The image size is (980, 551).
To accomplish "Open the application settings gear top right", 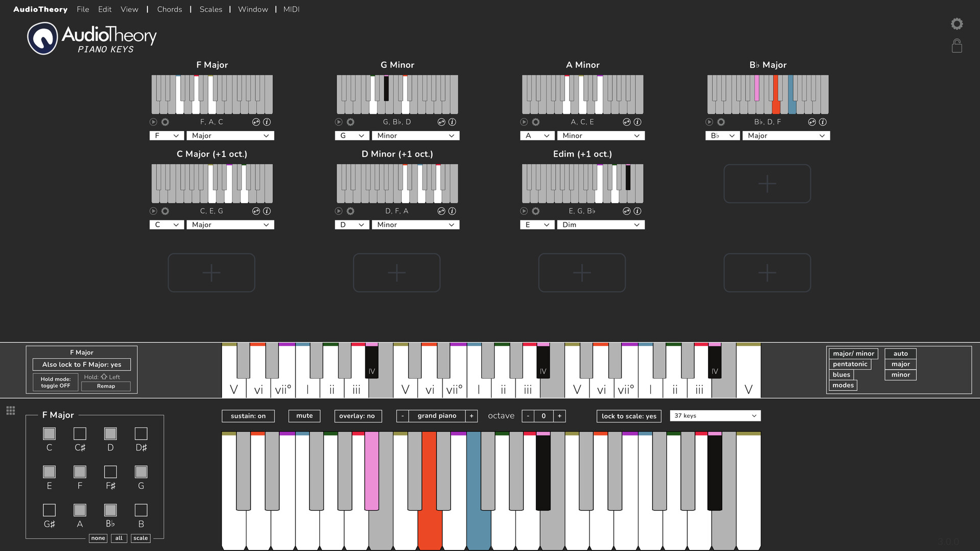I will (957, 23).
